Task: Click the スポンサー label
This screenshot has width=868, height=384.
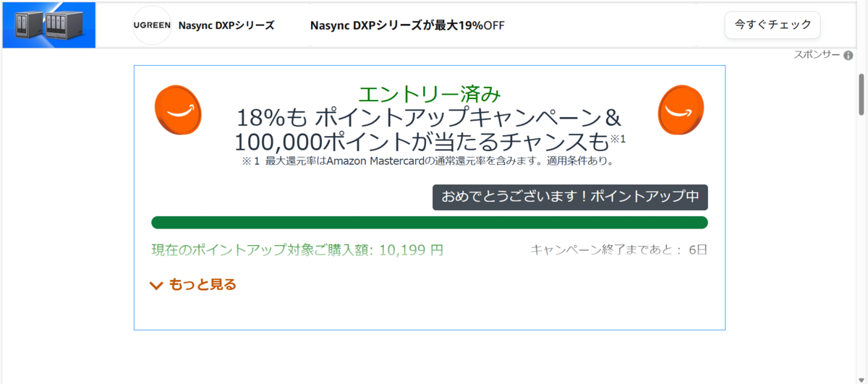Action: (817, 56)
